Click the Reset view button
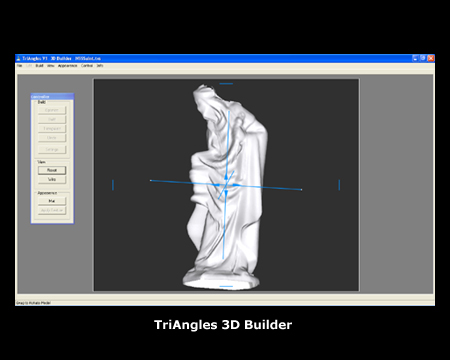 (x=52, y=170)
